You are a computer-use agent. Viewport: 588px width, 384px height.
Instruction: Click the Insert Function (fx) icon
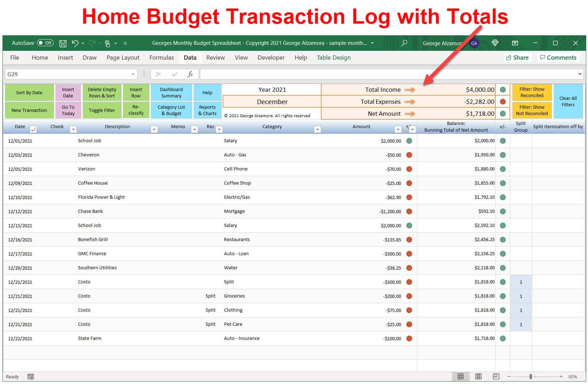(x=190, y=74)
